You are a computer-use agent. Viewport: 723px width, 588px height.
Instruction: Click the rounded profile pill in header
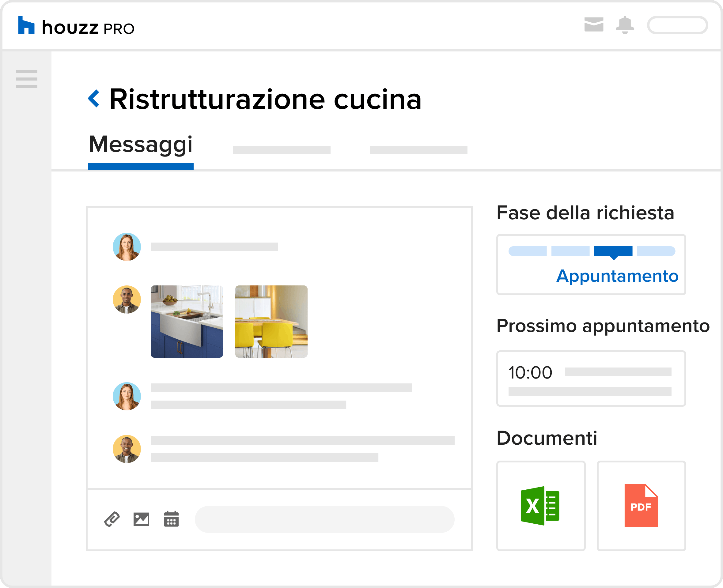pyautogui.click(x=677, y=25)
